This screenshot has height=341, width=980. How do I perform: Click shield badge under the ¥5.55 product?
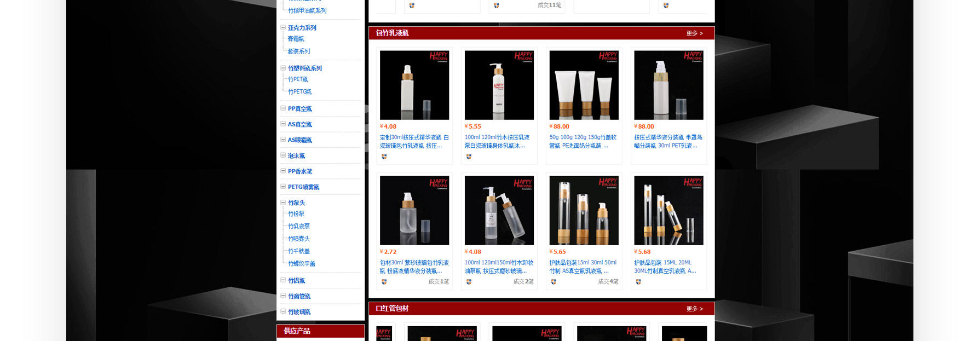469,157
